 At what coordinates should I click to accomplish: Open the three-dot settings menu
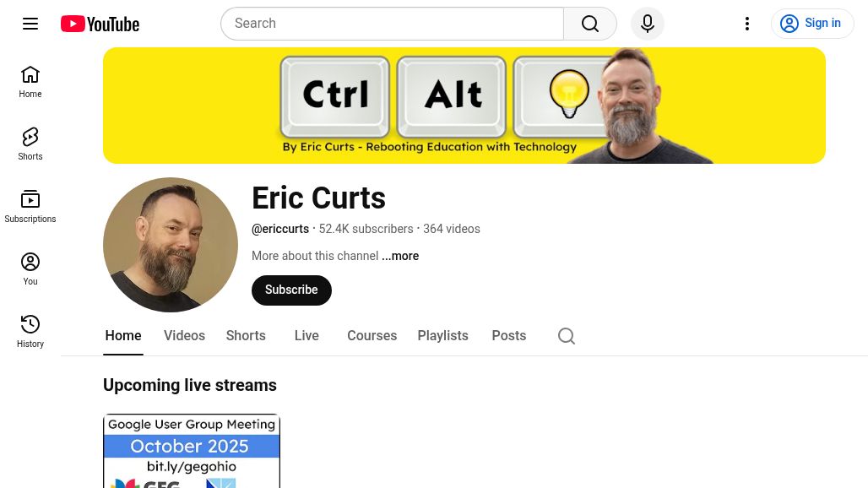(x=747, y=23)
